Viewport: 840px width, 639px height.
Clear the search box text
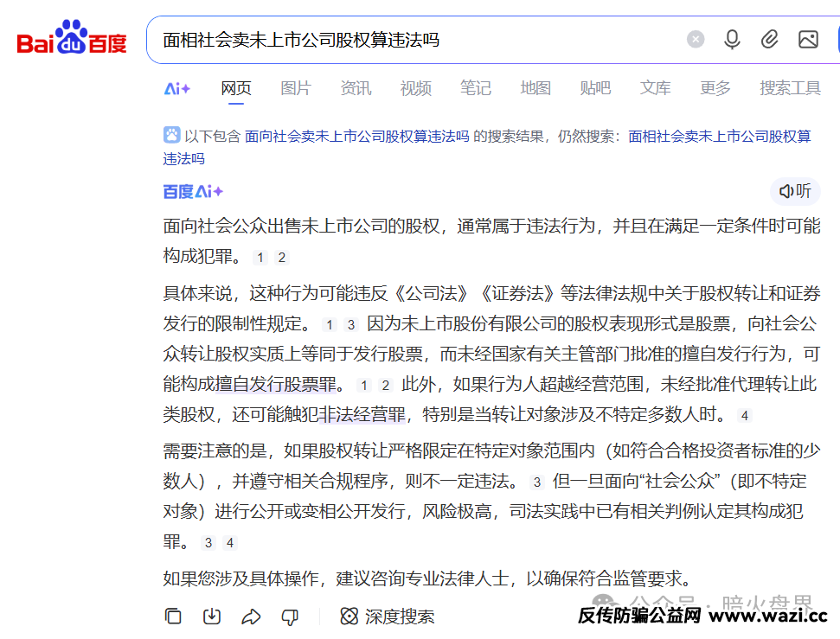696,40
